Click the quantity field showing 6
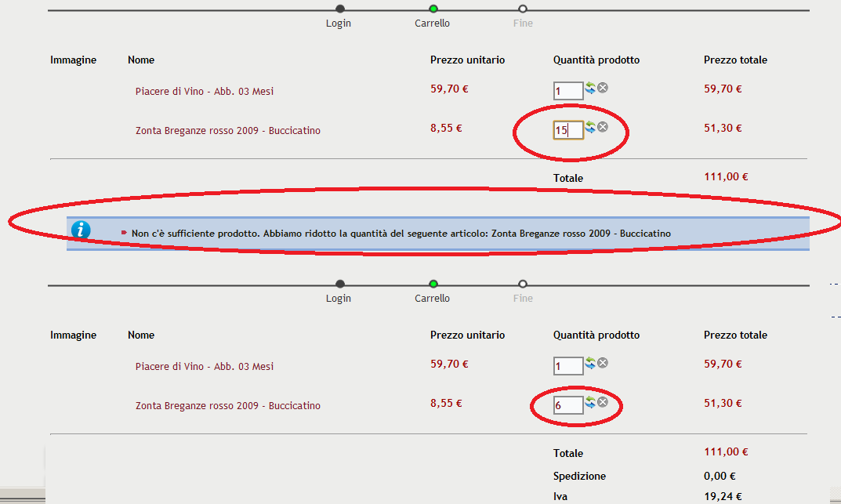 click(568, 405)
